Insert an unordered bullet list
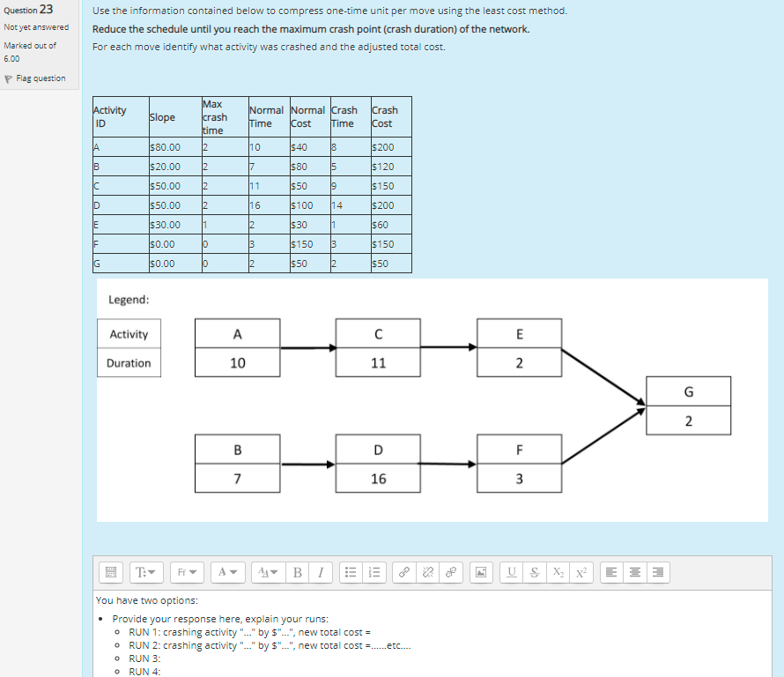Screen dimensions: 784x677 tap(351, 572)
